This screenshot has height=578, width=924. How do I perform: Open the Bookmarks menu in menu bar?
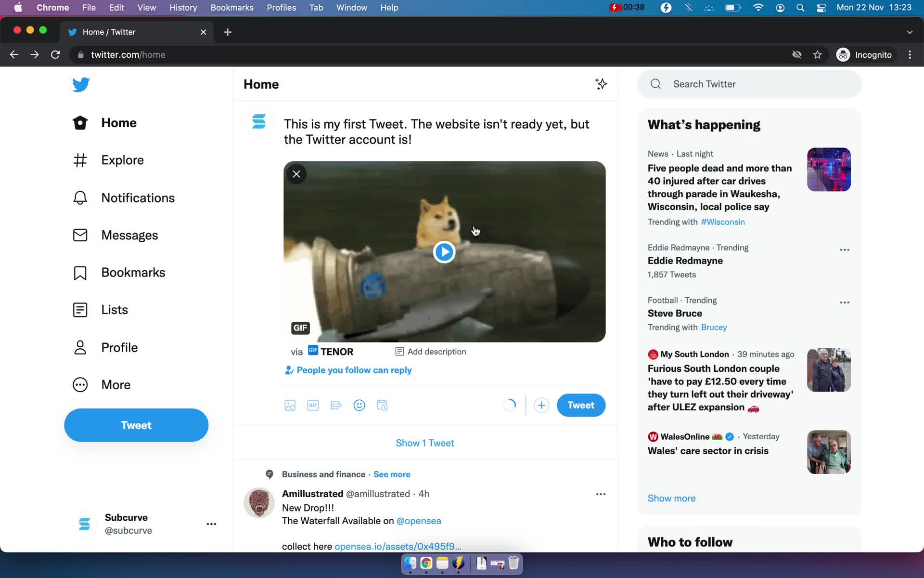point(232,8)
